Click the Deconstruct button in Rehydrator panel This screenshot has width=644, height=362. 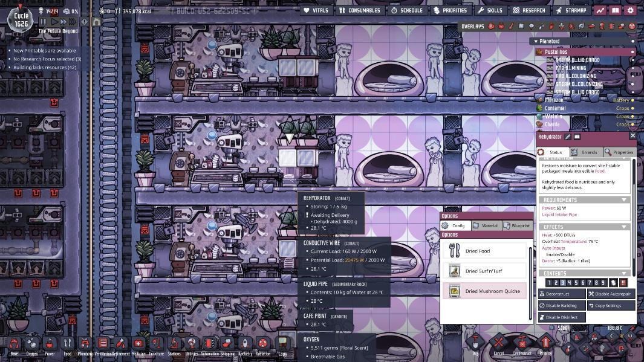click(562, 294)
